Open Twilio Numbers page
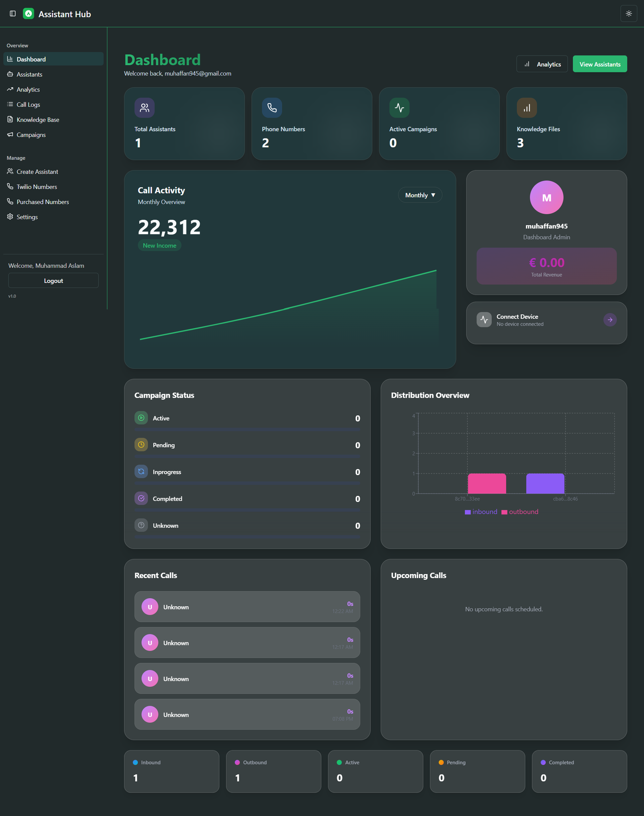The height and width of the screenshot is (816, 644). point(37,187)
